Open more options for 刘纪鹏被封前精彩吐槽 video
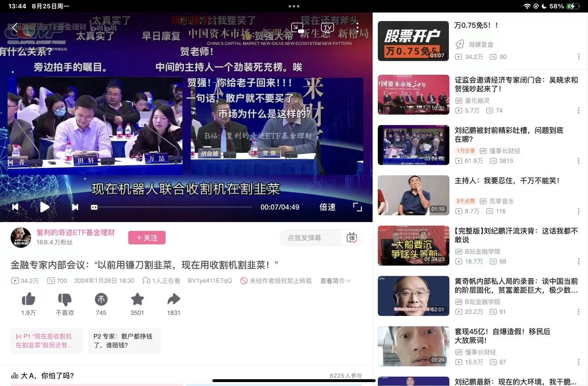The width and height of the screenshot is (588, 386). coord(579,161)
